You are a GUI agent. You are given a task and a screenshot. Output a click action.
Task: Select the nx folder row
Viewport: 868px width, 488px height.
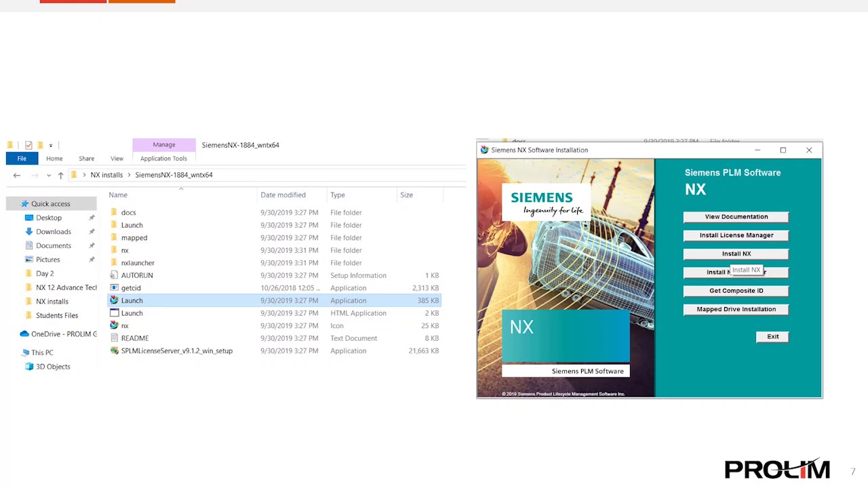pos(274,250)
